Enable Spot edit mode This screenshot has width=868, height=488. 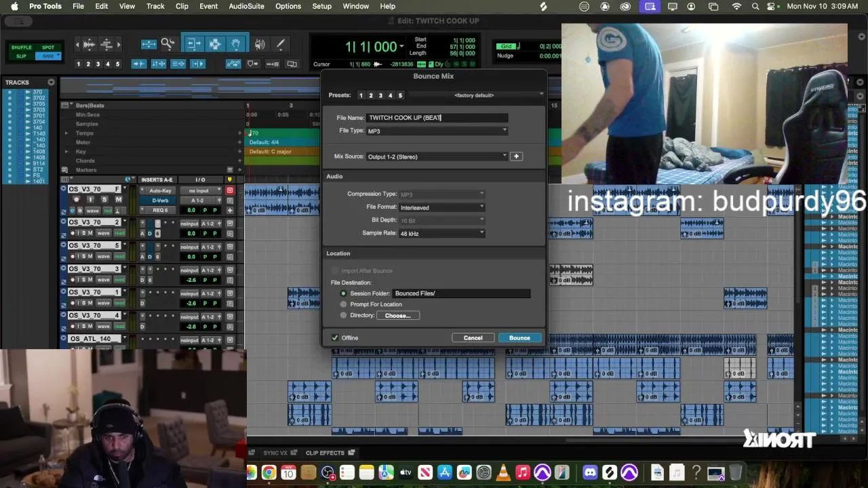pyautogui.click(x=48, y=47)
